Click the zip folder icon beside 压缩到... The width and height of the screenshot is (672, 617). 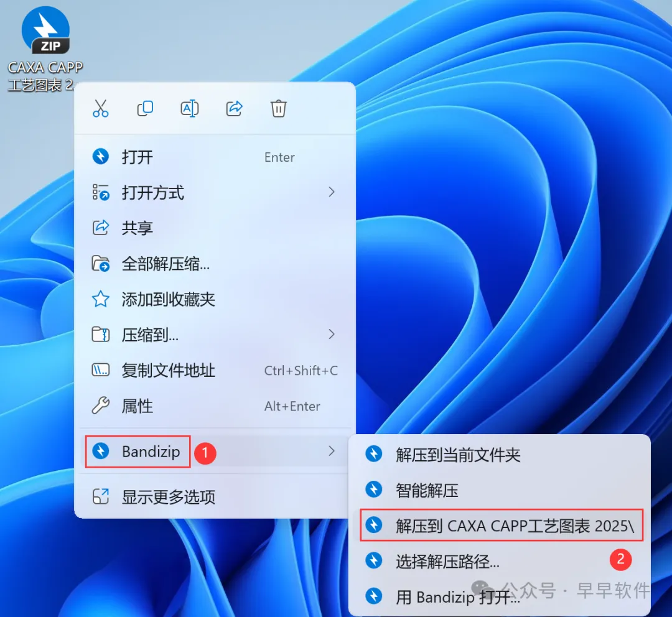coord(101,334)
